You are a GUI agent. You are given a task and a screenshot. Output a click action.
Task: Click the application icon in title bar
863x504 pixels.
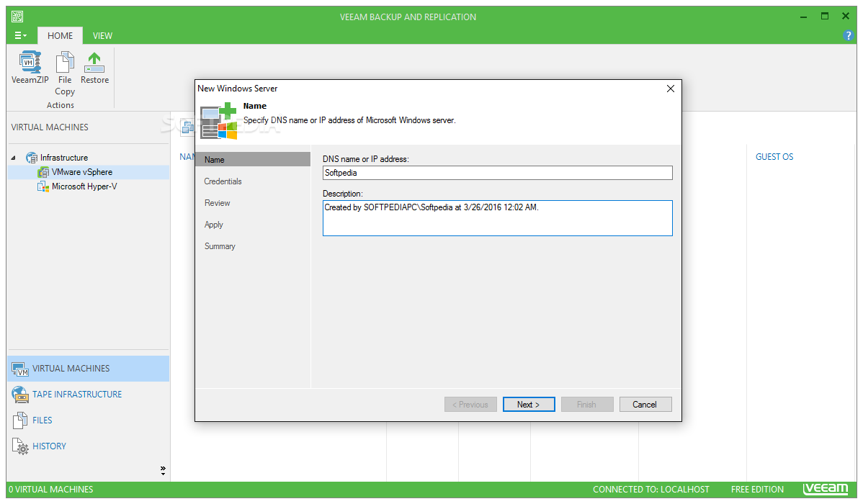coord(17,17)
